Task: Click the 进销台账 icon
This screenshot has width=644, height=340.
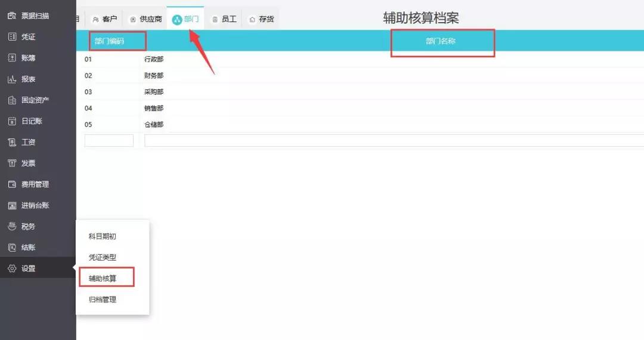Action: (x=12, y=205)
